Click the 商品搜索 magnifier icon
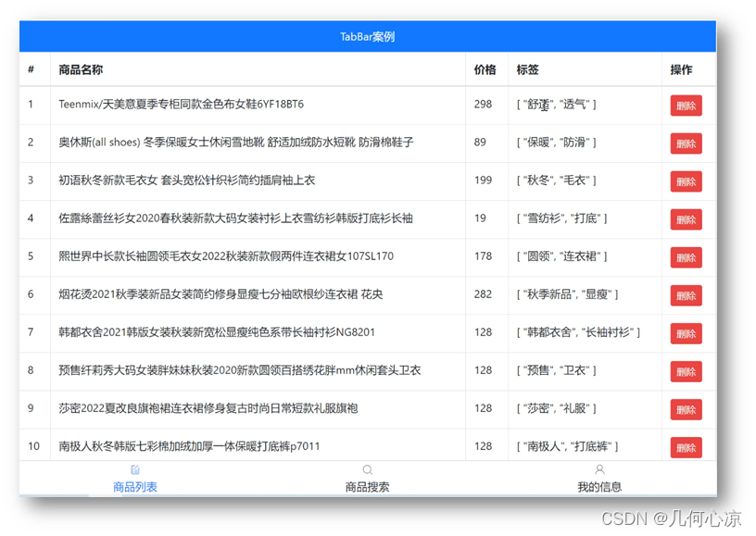The height and width of the screenshot is (536, 756). pos(368,469)
